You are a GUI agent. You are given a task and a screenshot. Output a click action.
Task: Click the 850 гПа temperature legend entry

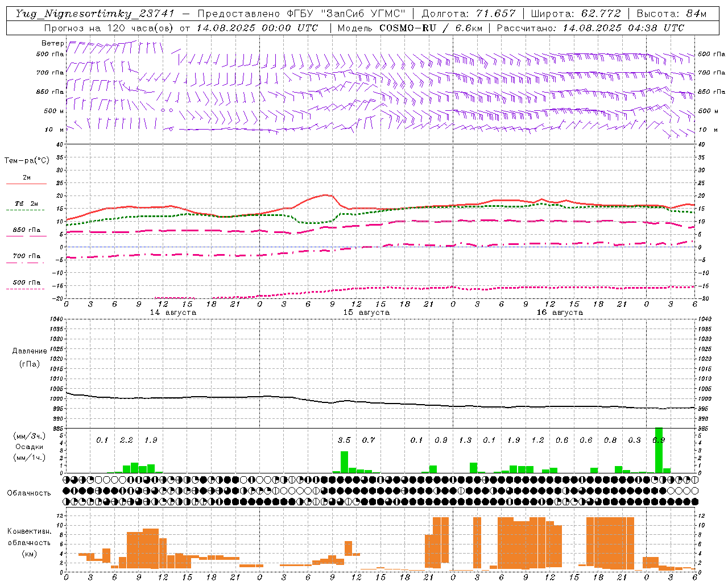(27, 230)
